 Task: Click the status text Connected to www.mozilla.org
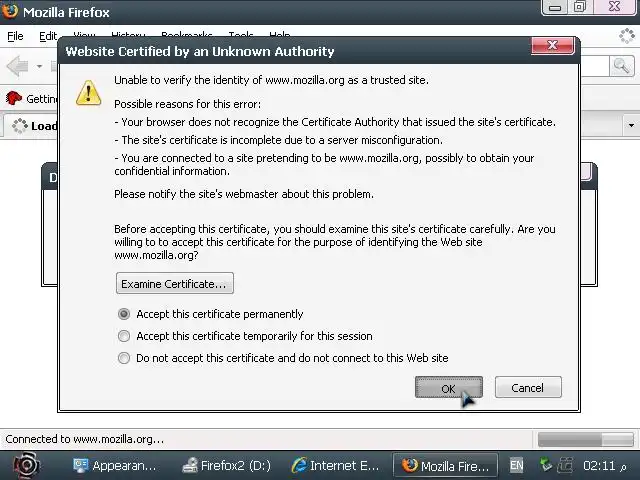coord(84,439)
